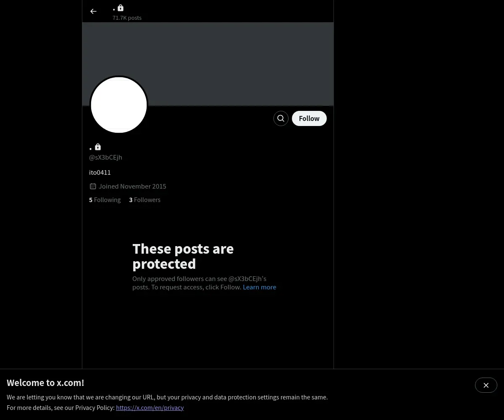Click the Joined November 2015 text
Screen dimensions: 504x420
pyautogui.click(x=133, y=186)
